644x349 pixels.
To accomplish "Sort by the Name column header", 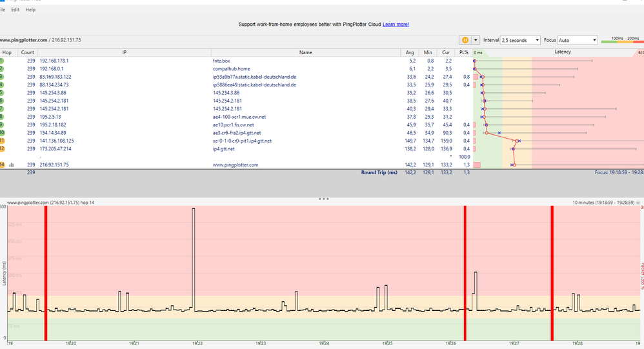I will pyautogui.click(x=306, y=52).
